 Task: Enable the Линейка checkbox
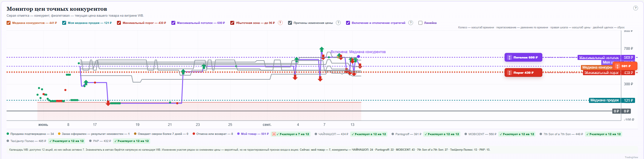point(420,23)
